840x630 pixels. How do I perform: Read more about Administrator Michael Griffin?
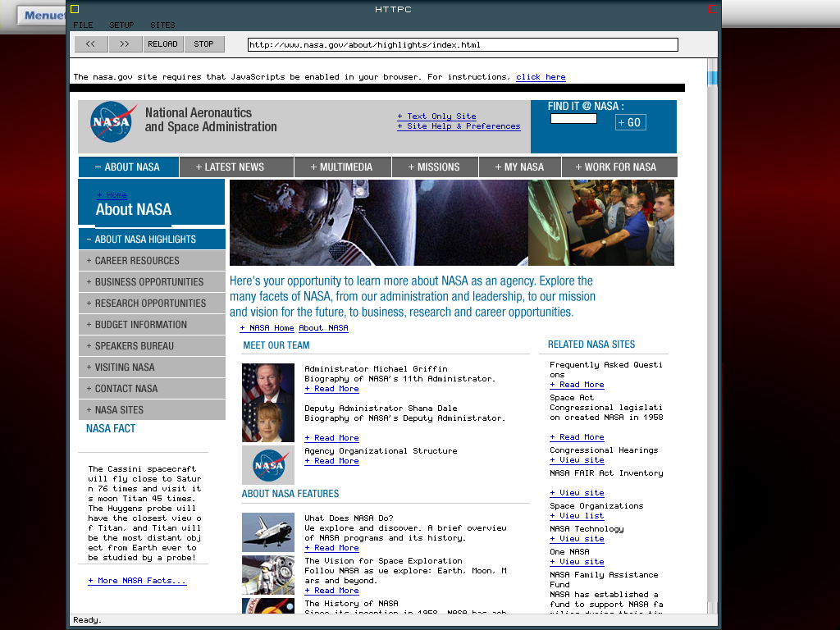click(331, 389)
